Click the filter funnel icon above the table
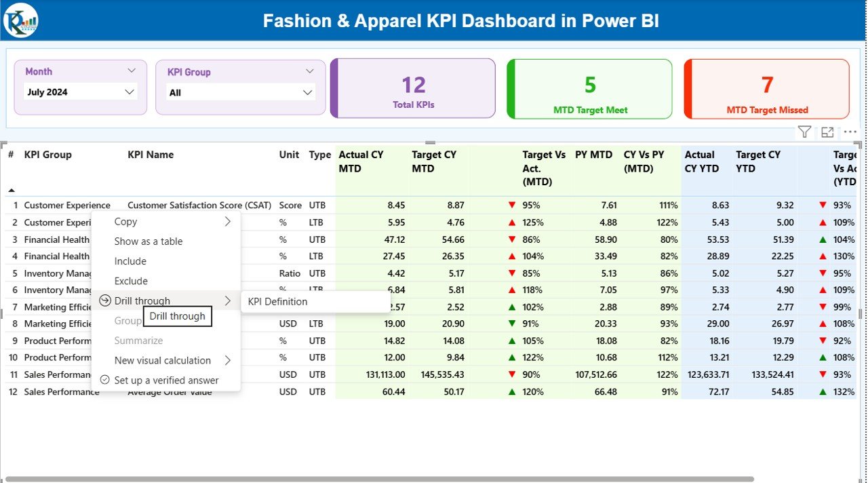This screenshot has height=483, width=868. pyautogui.click(x=804, y=132)
